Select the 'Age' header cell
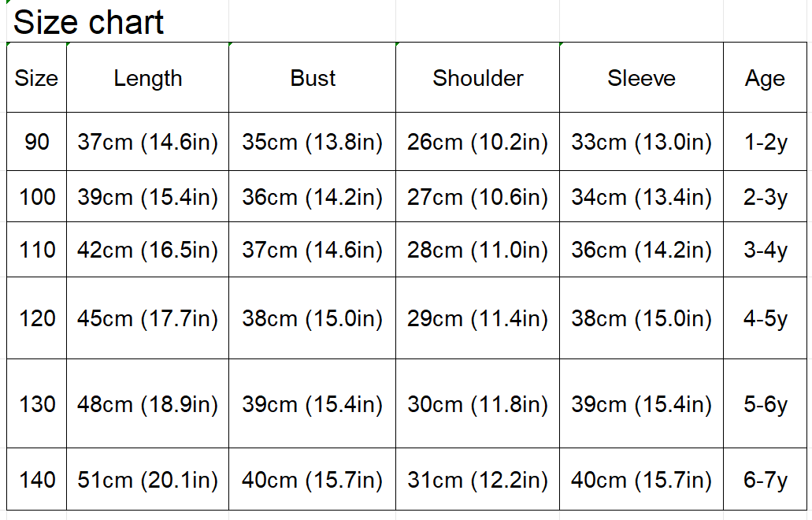Screen dimensions: 812x520 pyautogui.click(x=765, y=78)
